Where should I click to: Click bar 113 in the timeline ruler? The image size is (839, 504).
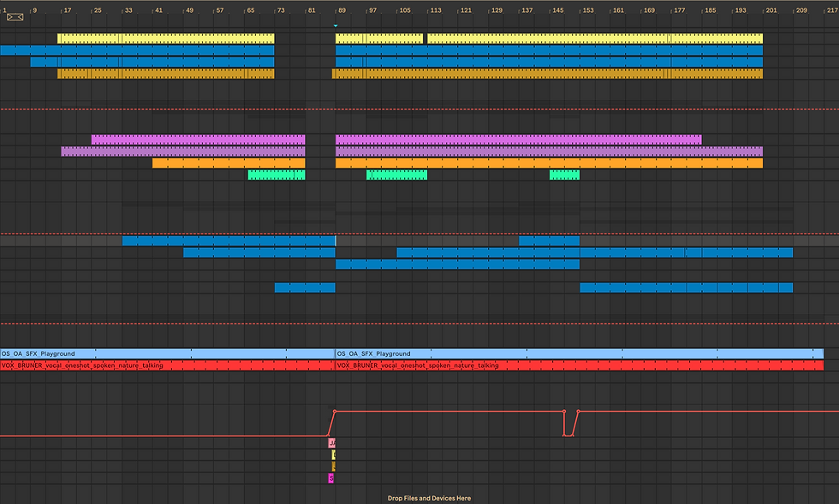(436, 10)
